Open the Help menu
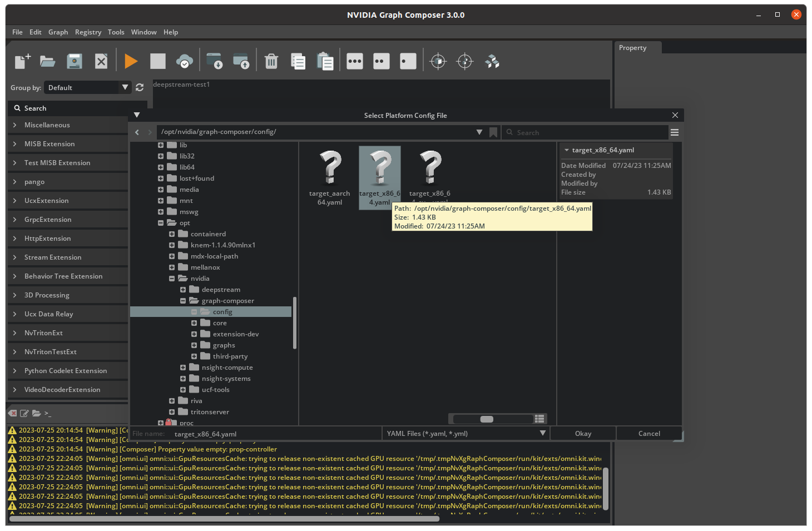Viewport: 812px width, 531px height. point(171,32)
